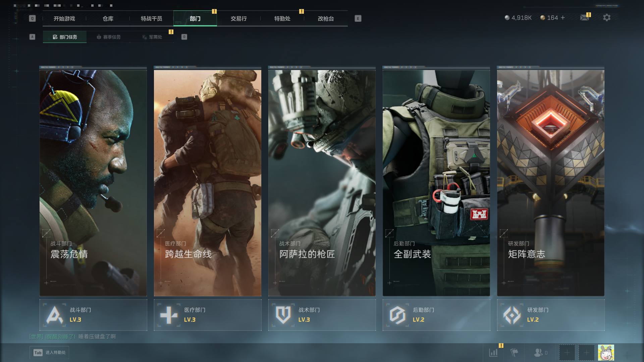The width and height of the screenshot is (644, 362).
Task: Switch to the 交易行 tab
Action: 239,18
